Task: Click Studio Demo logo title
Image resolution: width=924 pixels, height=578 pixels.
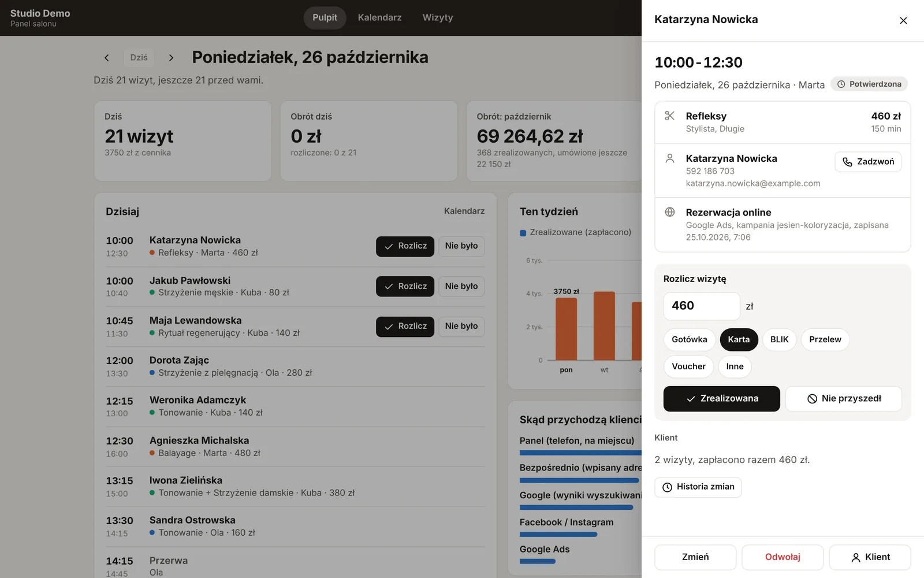Action: 40,13
